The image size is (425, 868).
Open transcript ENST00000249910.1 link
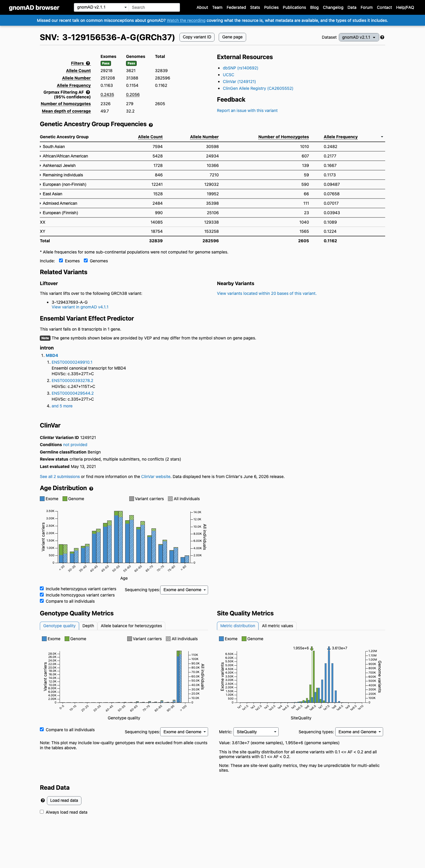pyautogui.click(x=72, y=362)
